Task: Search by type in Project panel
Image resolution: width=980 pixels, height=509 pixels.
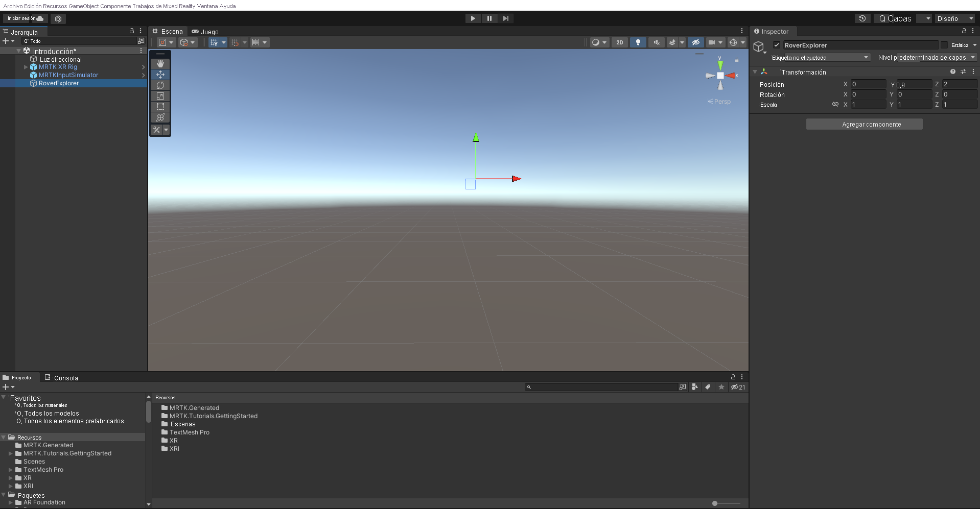Action: [695, 387]
